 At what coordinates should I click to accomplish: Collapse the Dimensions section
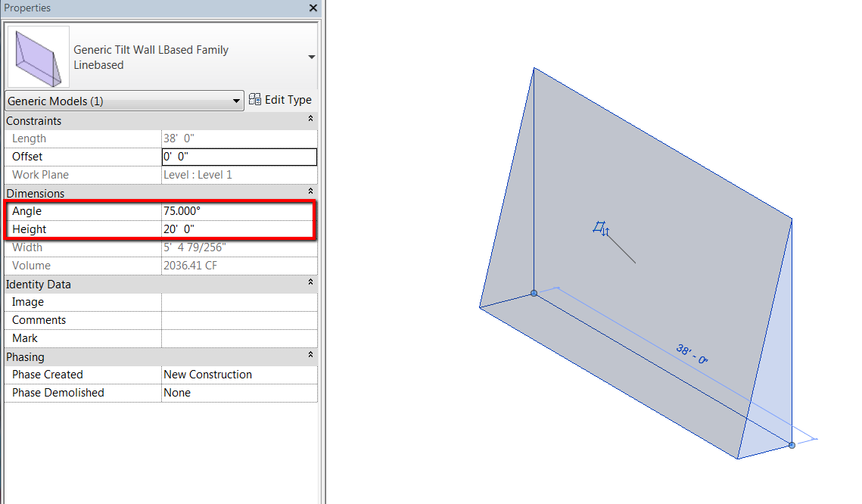coord(310,193)
